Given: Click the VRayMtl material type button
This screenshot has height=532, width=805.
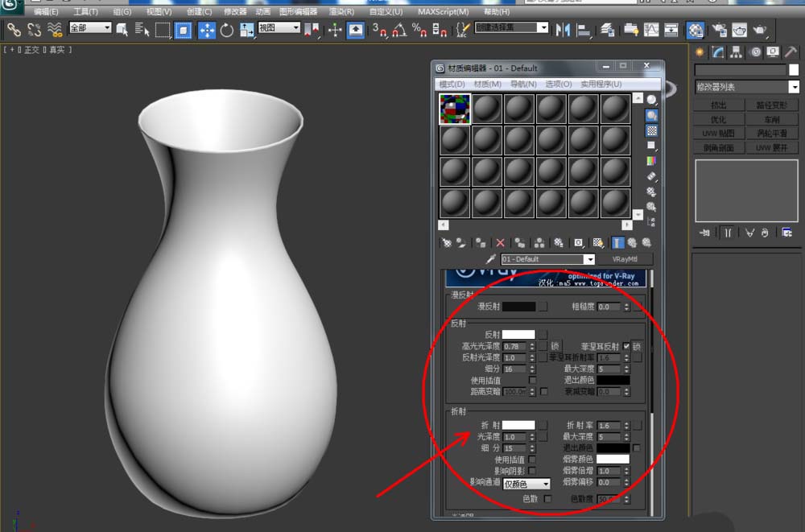Looking at the screenshot, I should pyautogui.click(x=625, y=259).
